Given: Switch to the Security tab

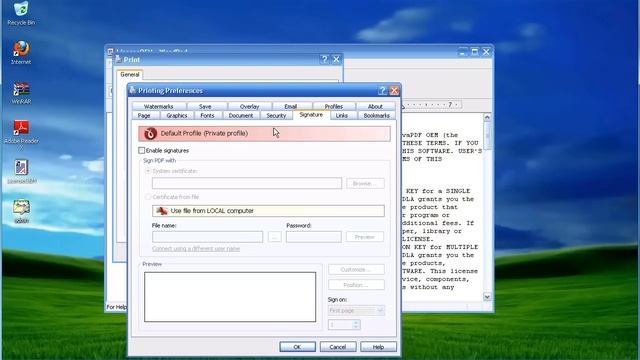Looking at the screenshot, I should (x=276, y=116).
